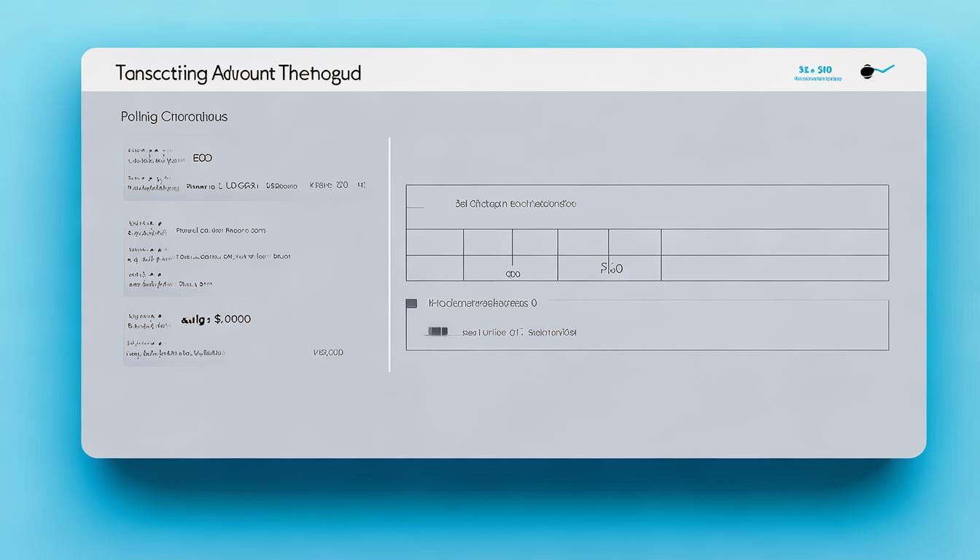The height and width of the screenshot is (560, 980).
Task: Click the 'Pnanrio LUDGRR' text in first card
Action: coord(222,186)
